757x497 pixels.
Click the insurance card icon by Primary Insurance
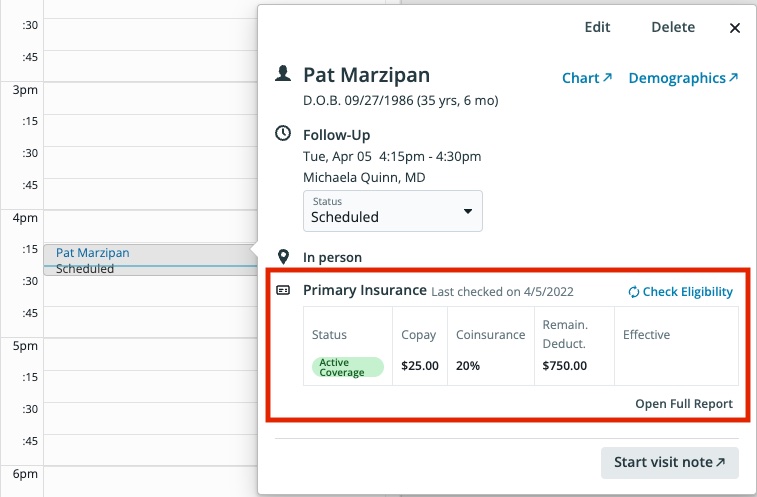pos(284,291)
